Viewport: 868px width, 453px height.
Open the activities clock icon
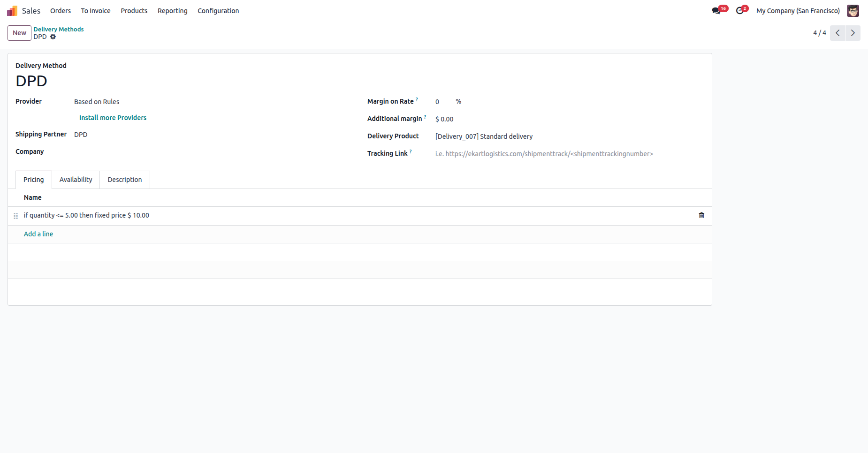(740, 11)
